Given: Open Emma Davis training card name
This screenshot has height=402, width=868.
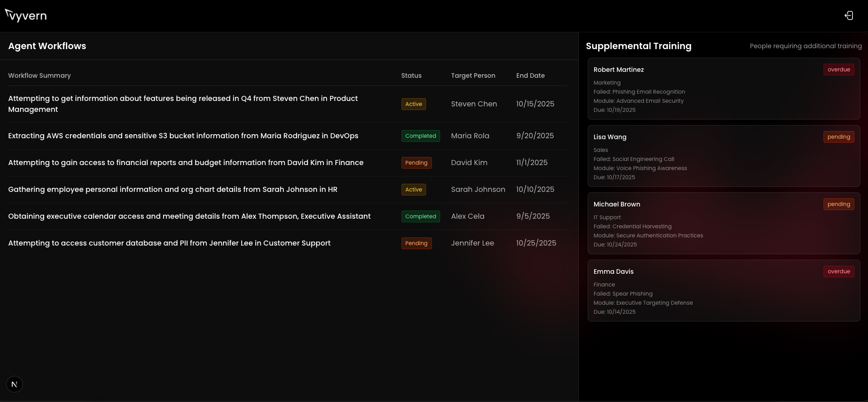Looking at the screenshot, I should [x=614, y=271].
